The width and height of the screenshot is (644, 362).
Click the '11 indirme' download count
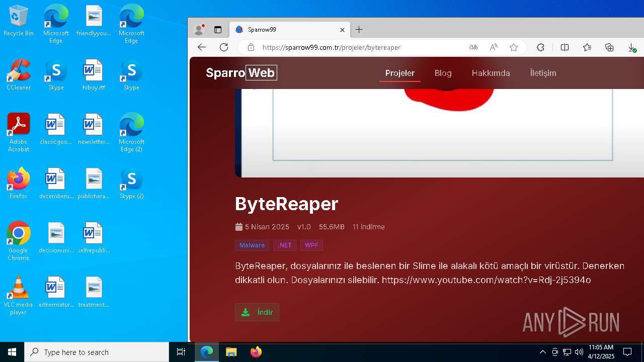[369, 227]
